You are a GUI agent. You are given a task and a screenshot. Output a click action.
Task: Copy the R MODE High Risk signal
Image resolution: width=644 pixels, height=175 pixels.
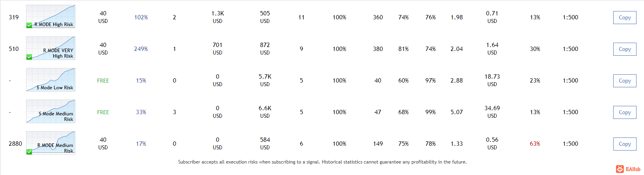(625, 17)
